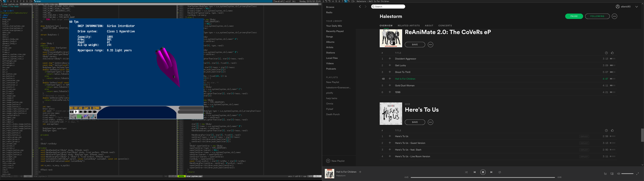The height and width of the screenshot is (181, 644).
Task: Click the Following button
Action: [x=597, y=16]
